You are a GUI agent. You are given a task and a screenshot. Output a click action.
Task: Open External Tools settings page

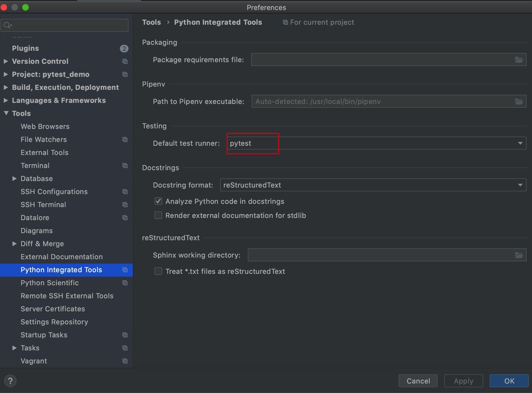pyautogui.click(x=44, y=153)
